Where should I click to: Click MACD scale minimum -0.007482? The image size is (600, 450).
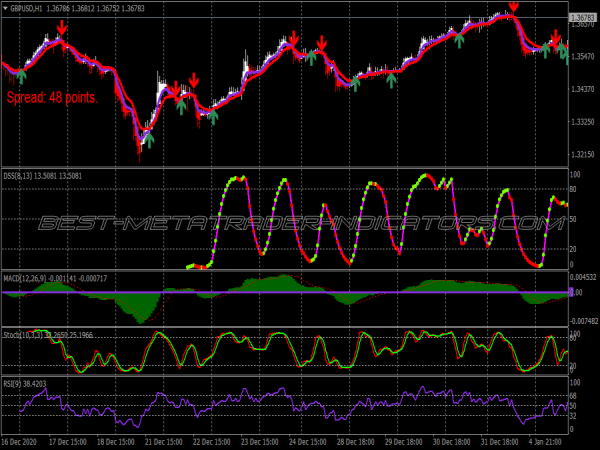point(584,321)
